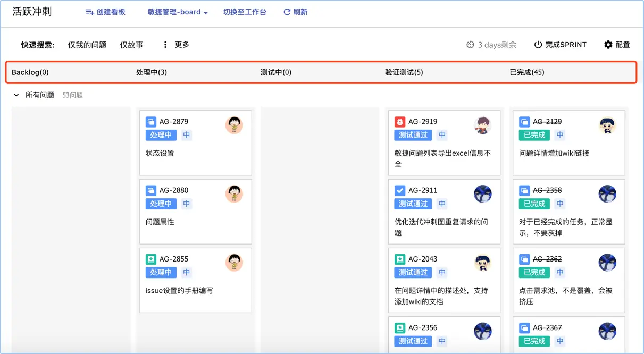Open the 敏捷管理-board dropdown

pos(178,12)
